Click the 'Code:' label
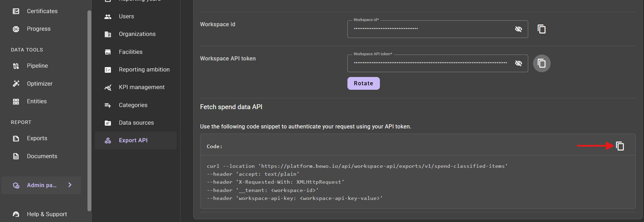This screenshot has height=222, width=644. pyautogui.click(x=215, y=147)
